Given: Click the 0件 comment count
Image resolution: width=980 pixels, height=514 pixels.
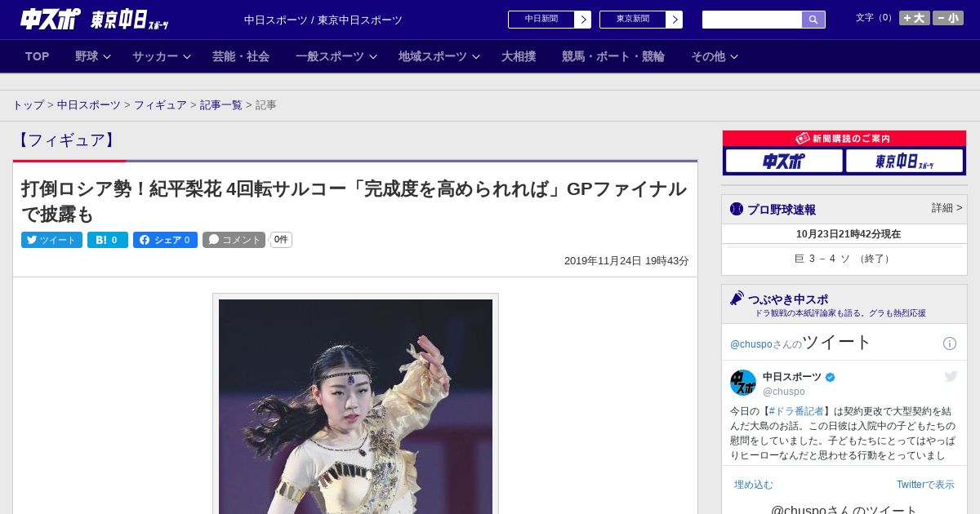Looking at the screenshot, I should (x=281, y=240).
